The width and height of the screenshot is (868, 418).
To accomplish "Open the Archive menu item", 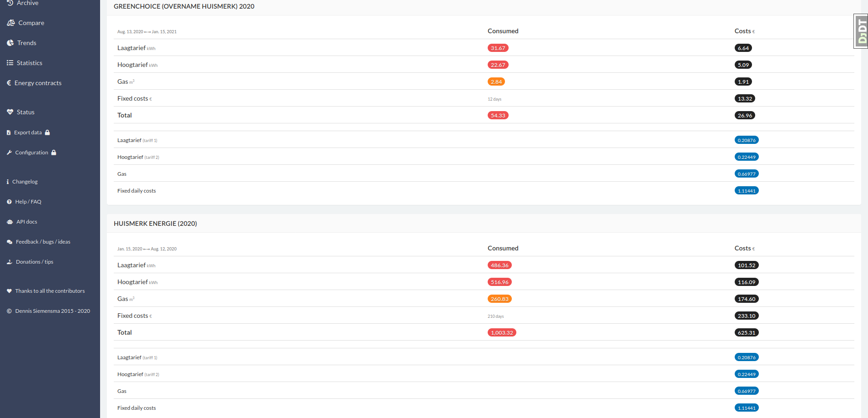I will point(28,3).
